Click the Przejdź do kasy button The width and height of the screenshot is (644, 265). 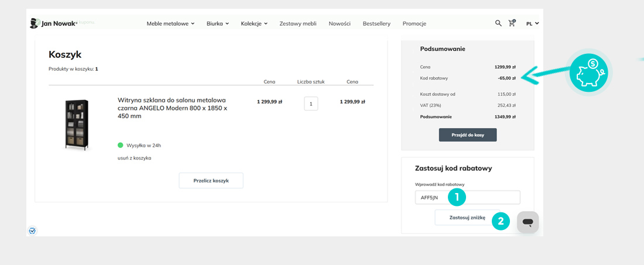coord(467,135)
